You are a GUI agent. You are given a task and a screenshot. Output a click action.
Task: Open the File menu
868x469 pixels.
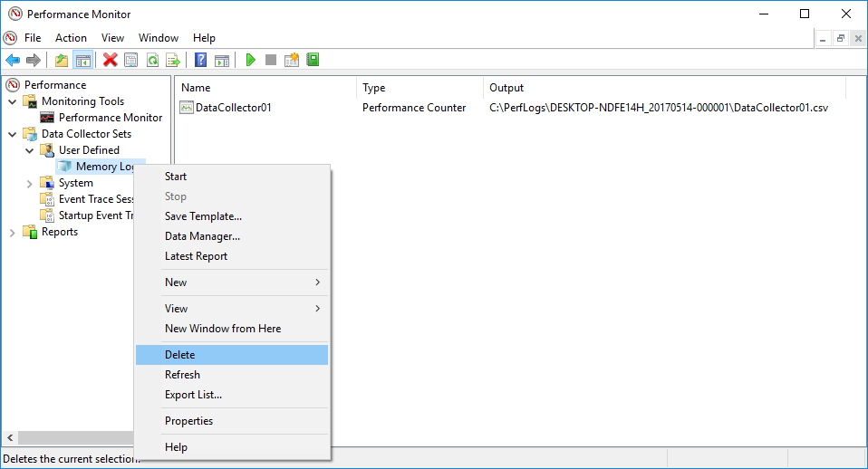pos(33,38)
